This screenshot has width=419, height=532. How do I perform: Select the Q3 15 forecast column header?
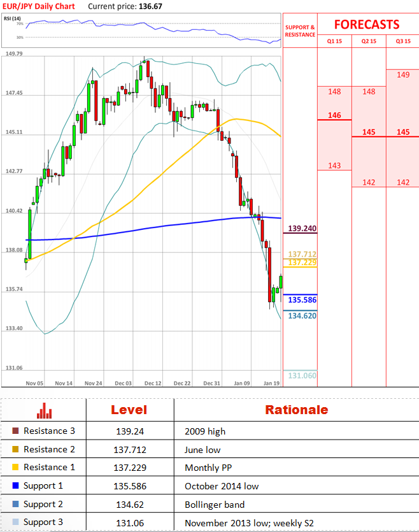coord(403,41)
